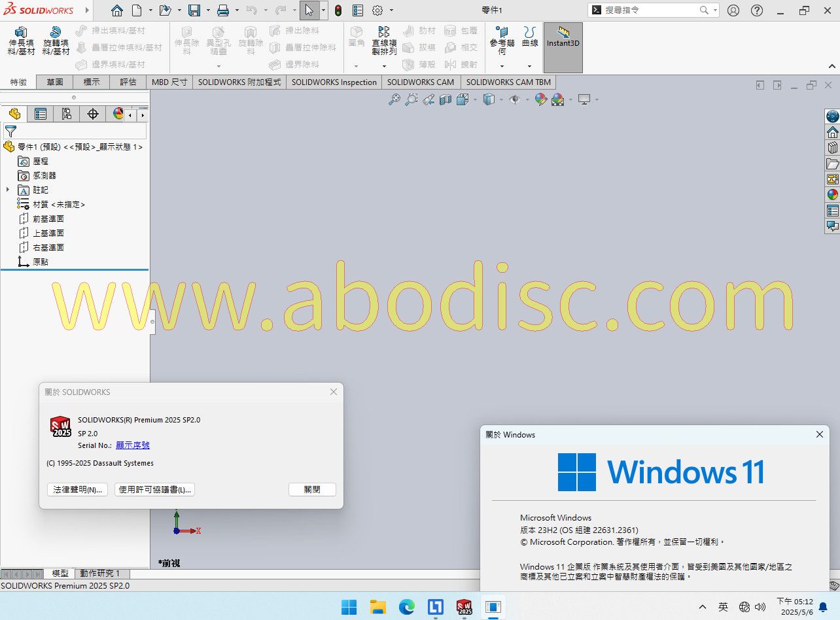Toggle the Select arrow cursor tool
The height and width of the screenshot is (620, 840).
pos(310,10)
